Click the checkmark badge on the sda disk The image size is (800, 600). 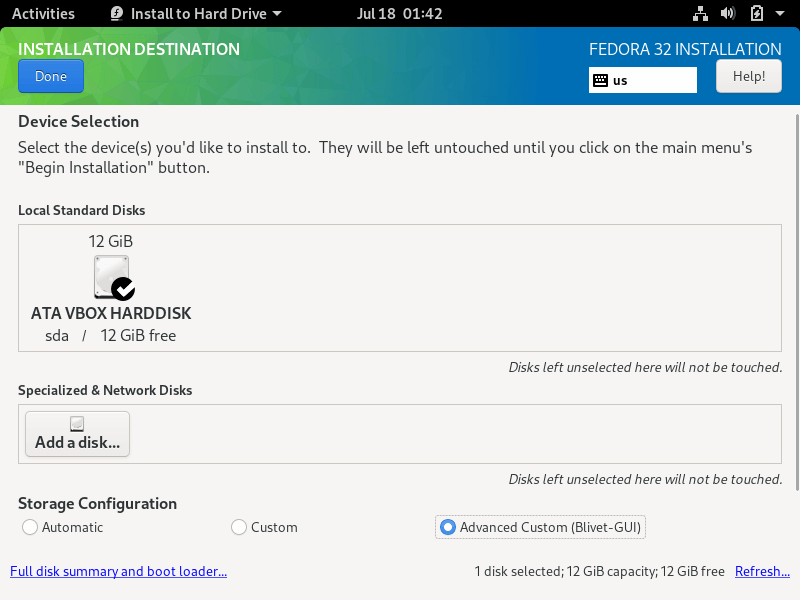(123, 289)
